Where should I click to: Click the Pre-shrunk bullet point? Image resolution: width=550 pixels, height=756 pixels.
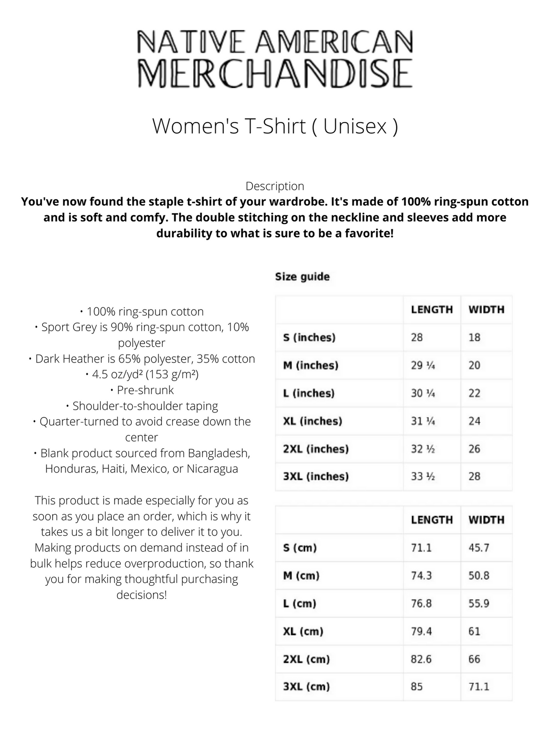(x=141, y=390)
